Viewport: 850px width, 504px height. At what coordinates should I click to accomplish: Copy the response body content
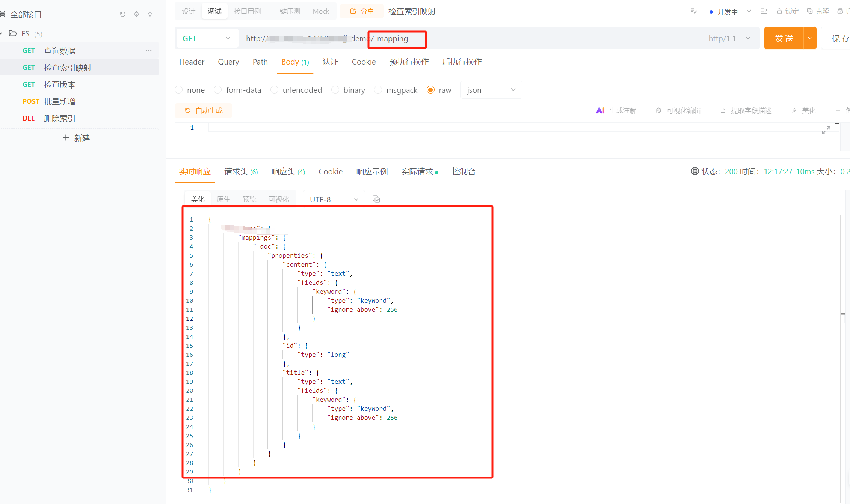(376, 199)
